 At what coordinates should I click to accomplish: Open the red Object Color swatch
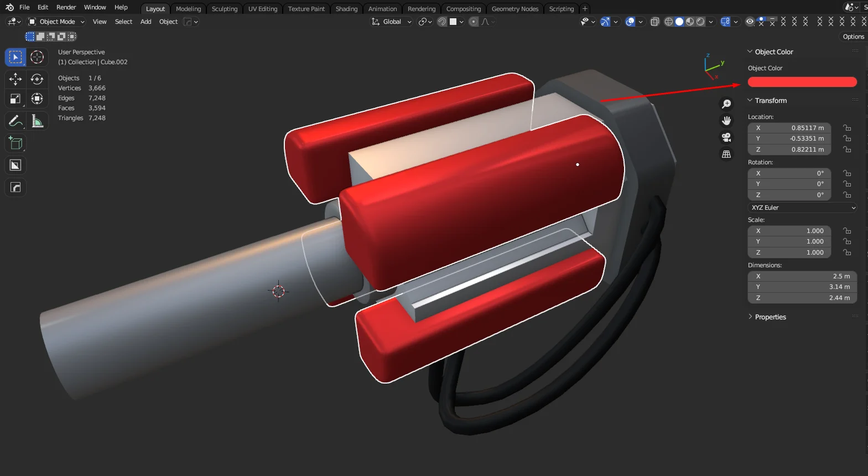802,82
